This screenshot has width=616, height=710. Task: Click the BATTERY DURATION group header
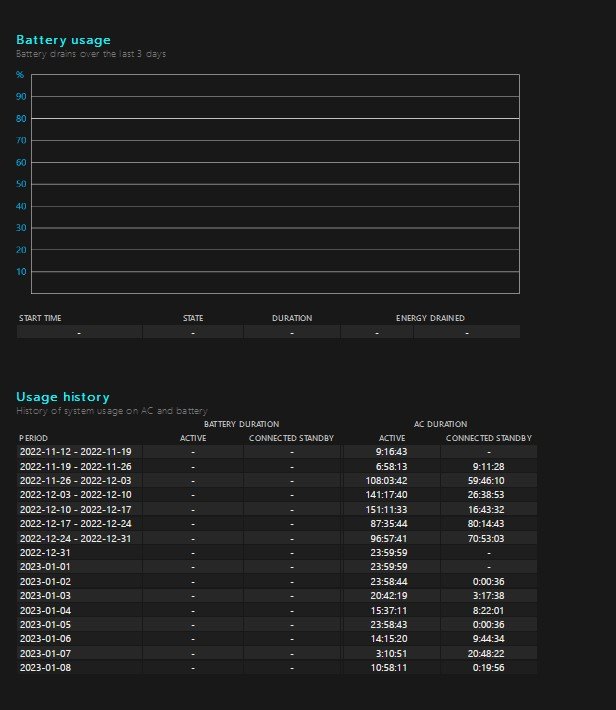241,424
